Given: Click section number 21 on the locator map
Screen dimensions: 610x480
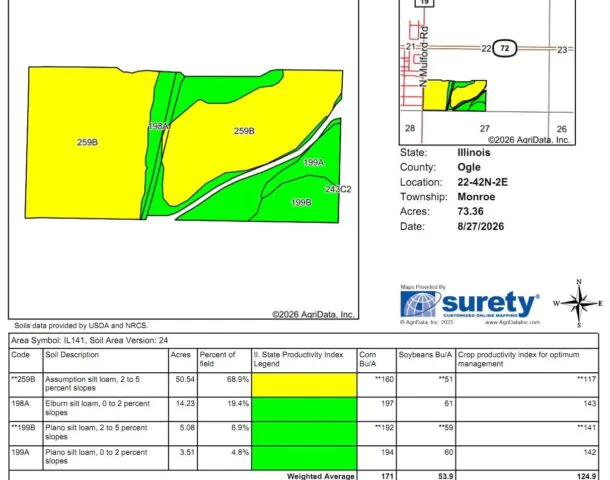Looking at the screenshot, I should coord(411,47).
